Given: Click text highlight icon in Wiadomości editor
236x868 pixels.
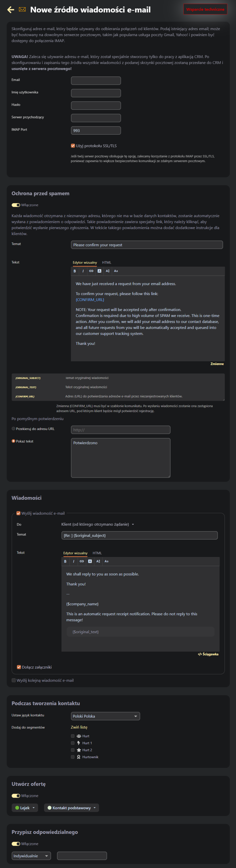Looking at the screenshot, I should pos(90,561).
